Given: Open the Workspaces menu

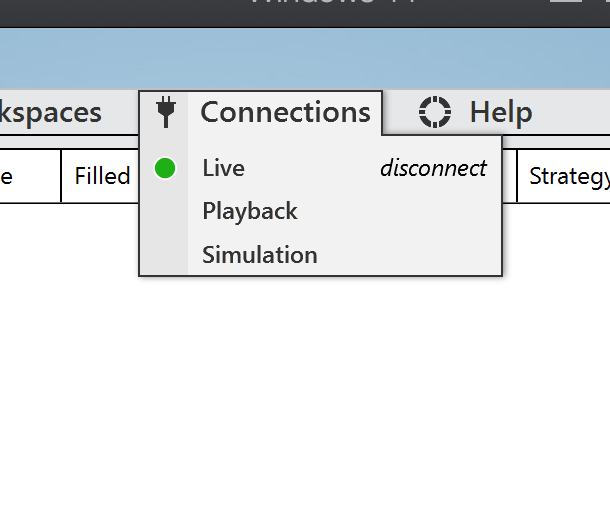Looking at the screenshot, I should (50, 112).
